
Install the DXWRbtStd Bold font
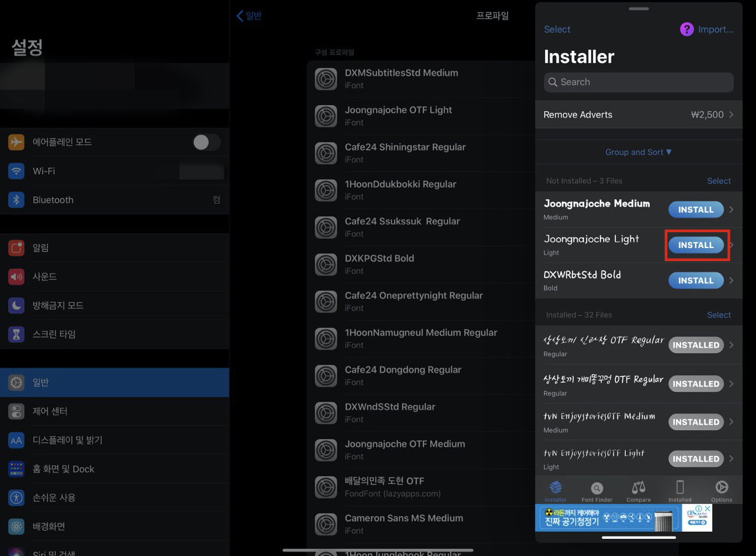pos(696,281)
